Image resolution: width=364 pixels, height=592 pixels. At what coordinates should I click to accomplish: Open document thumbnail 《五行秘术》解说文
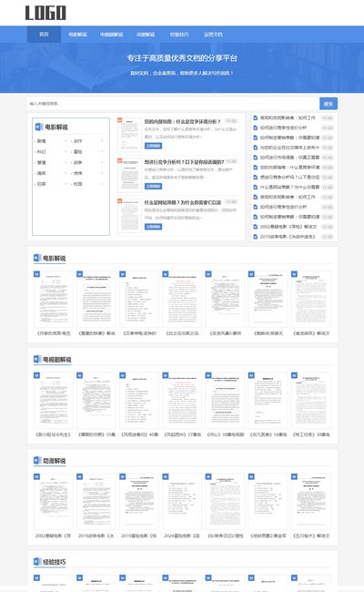(311, 502)
